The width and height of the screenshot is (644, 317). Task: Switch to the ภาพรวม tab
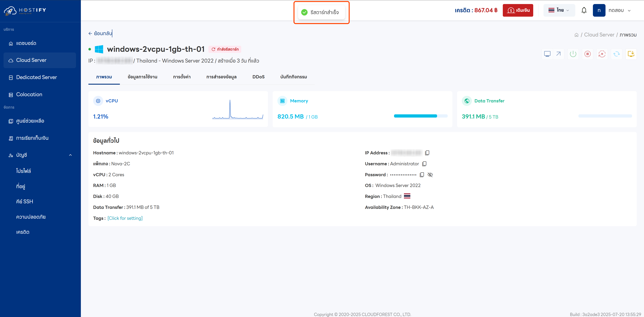point(104,77)
